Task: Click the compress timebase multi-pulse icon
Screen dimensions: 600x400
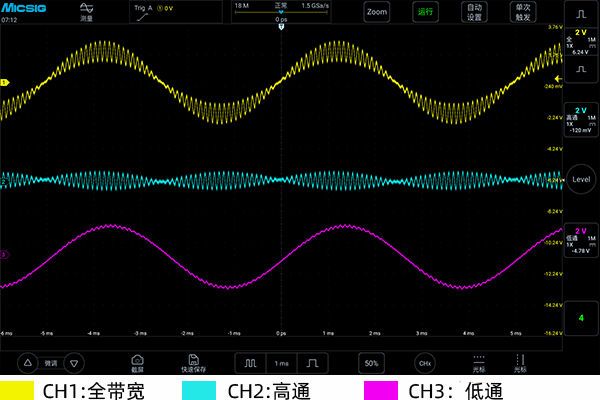Action: (250, 363)
